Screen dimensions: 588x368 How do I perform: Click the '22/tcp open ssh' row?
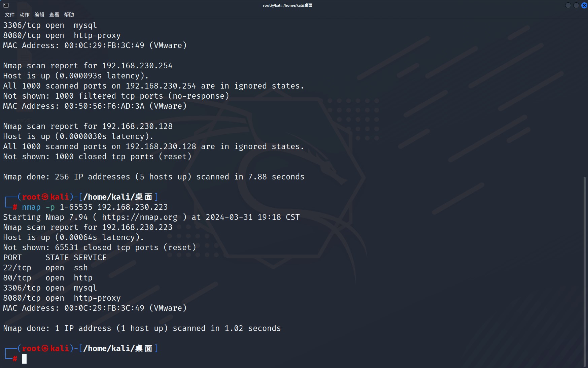pos(45,268)
